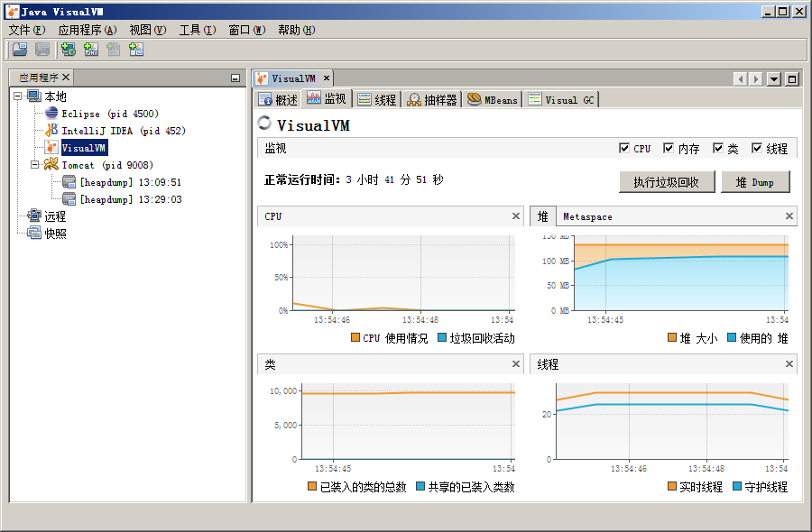Image resolution: width=812 pixels, height=532 pixels.
Task: Open the 窗口 menu
Action: (x=247, y=30)
